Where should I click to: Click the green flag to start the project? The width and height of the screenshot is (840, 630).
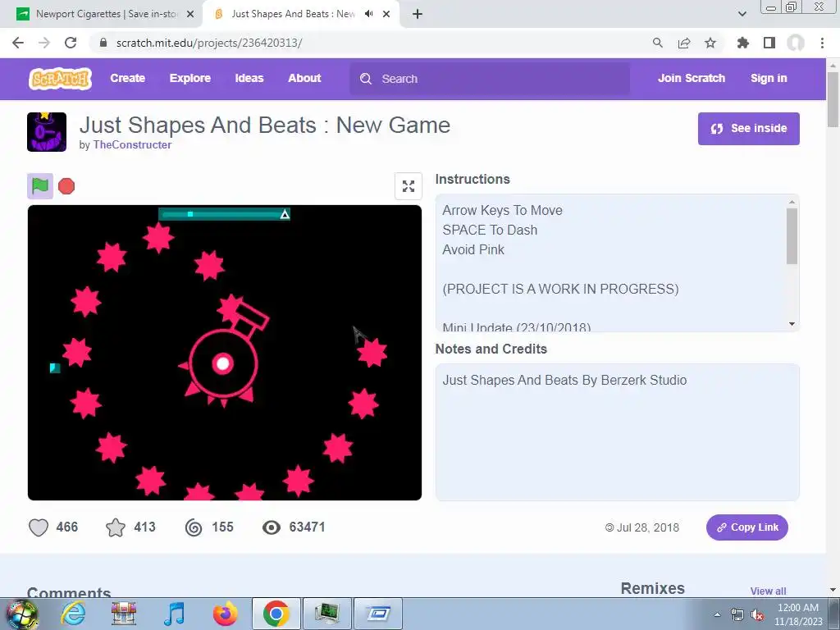[40, 186]
